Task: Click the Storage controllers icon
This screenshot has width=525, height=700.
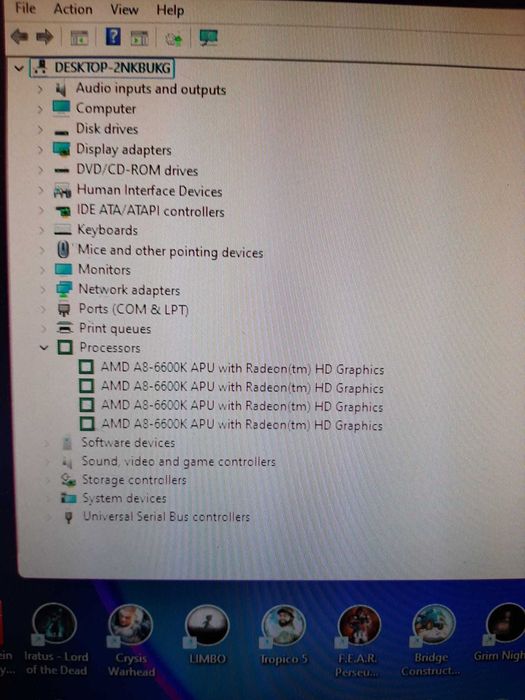Action: pyautogui.click(x=68, y=480)
